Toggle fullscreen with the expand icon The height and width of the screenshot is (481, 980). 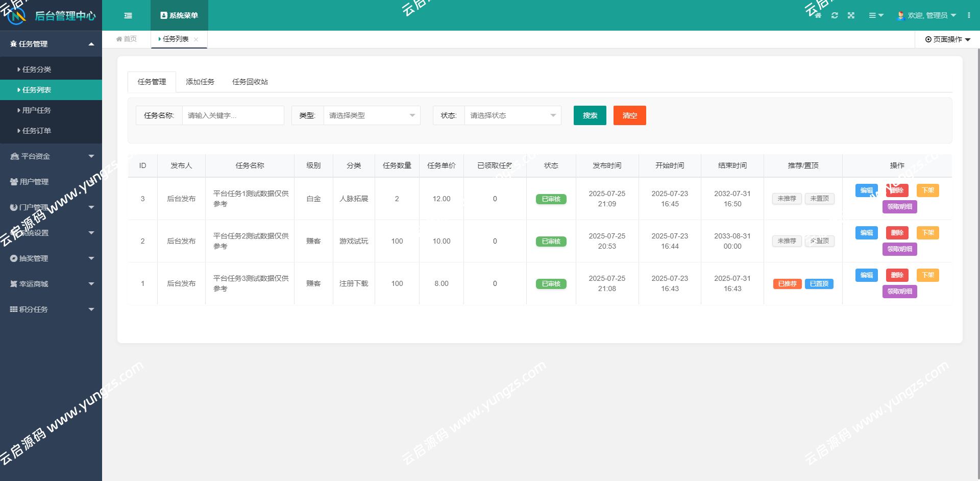point(851,15)
